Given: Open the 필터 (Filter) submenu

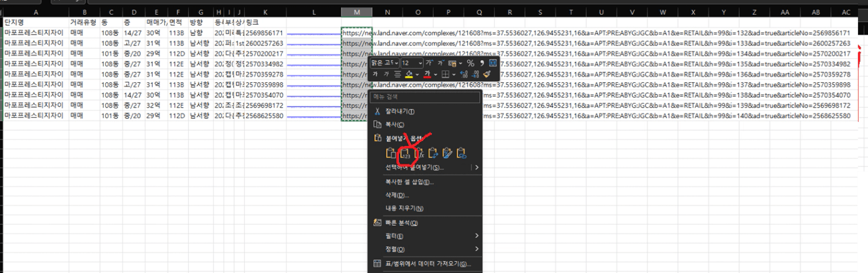Looking at the screenshot, I should [x=395, y=236].
